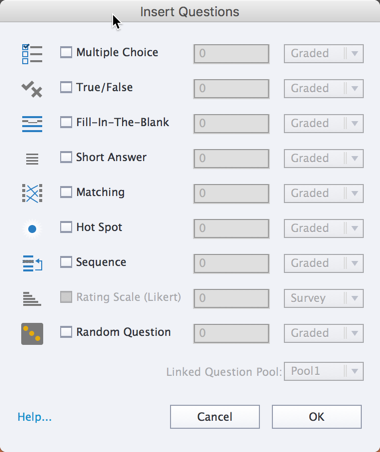
Task: Open the Graded dropdown for Sequence
Action: click(324, 263)
